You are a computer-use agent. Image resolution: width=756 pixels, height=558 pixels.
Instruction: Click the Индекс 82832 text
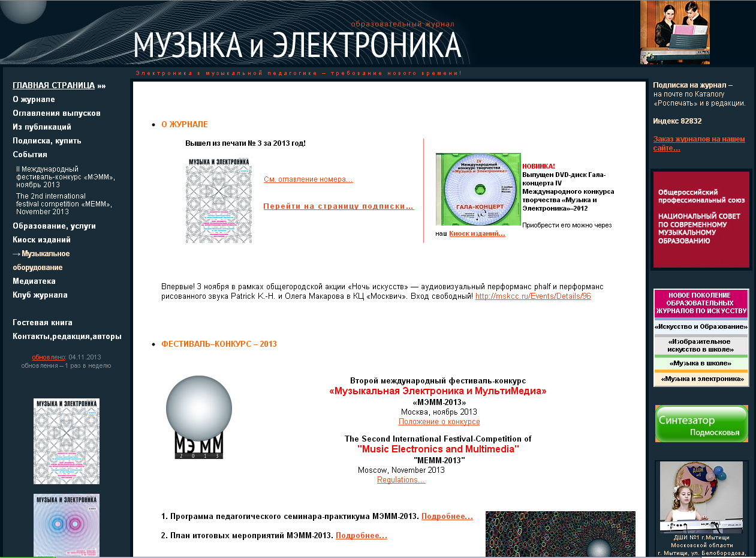click(677, 121)
